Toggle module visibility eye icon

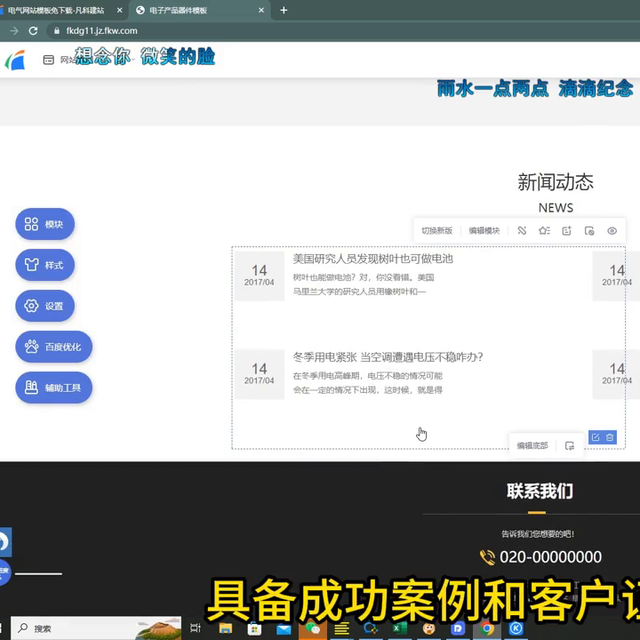click(612, 231)
